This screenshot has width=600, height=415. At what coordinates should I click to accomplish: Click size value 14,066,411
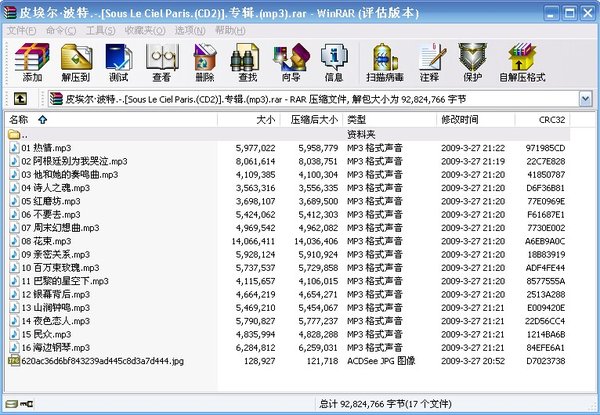pos(253,241)
